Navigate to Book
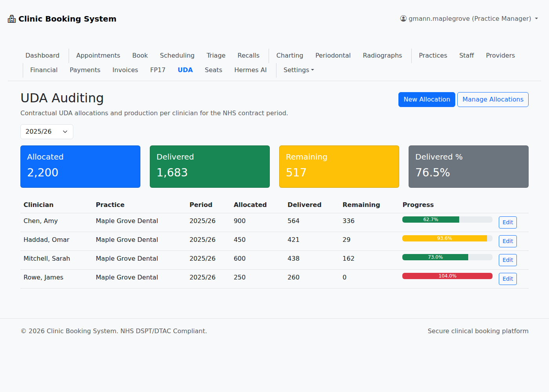 click(x=140, y=55)
